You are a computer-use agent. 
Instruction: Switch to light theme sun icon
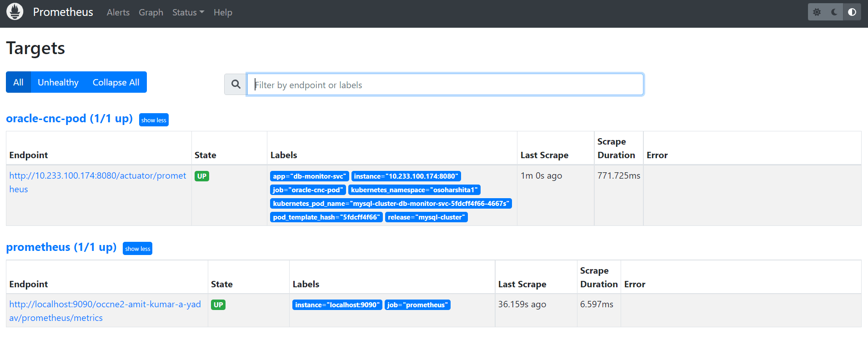coord(817,12)
